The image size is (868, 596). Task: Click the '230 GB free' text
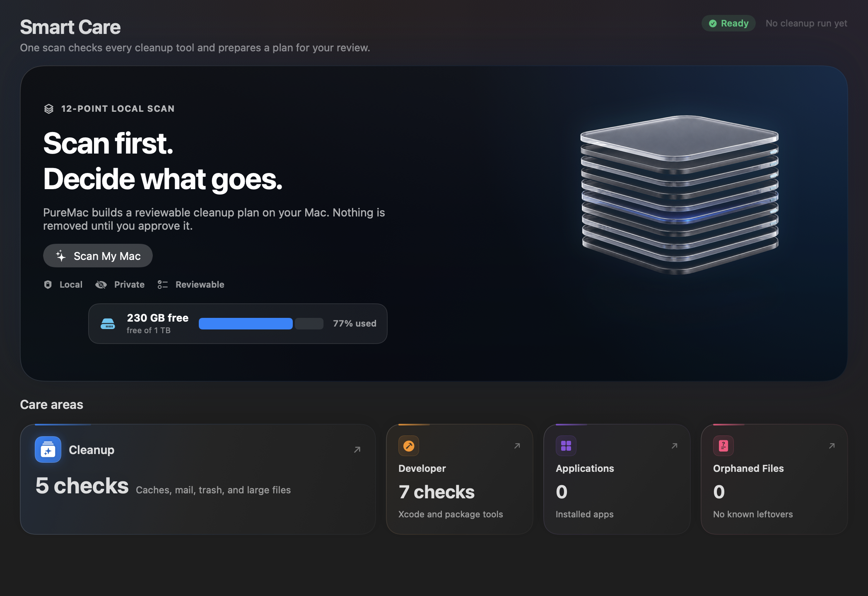158,318
